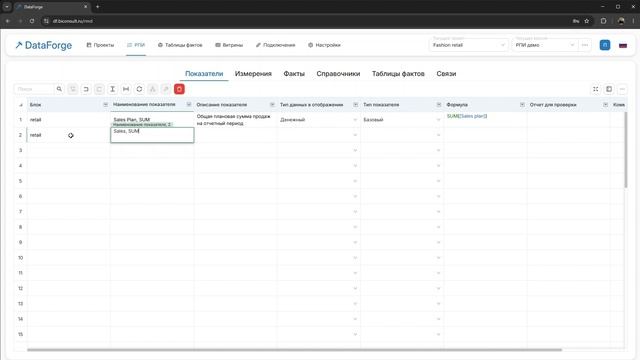Switch to the Измерения tab
Screen dimensions: 640x360
(x=253, y=74)
